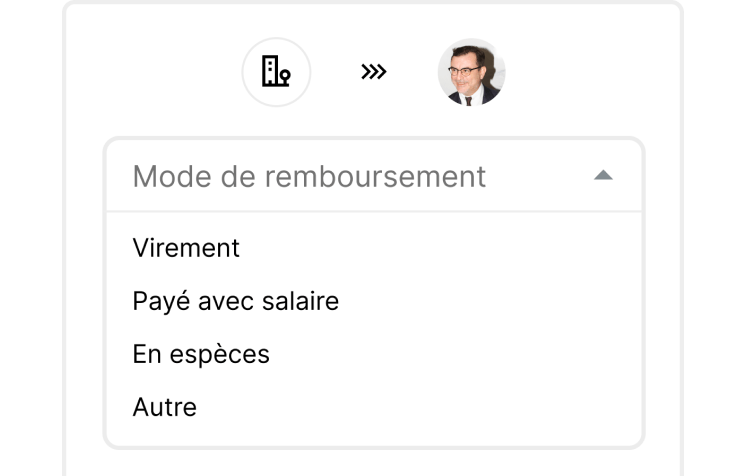Screen dimensions: 746x476
Task: Select the transfer direction arrows between avatars
Action: (x=374, y=73)
